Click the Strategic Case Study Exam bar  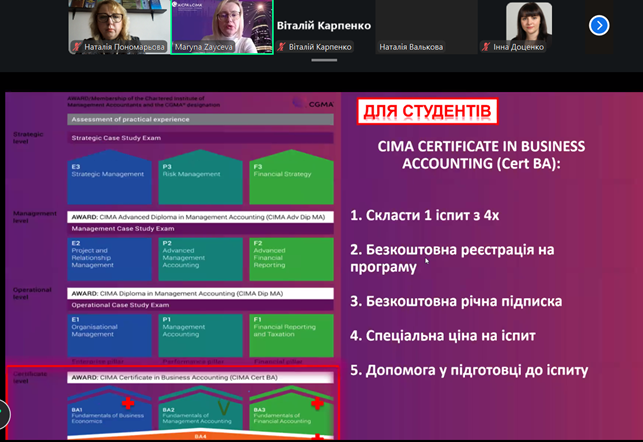coord(200,138)
